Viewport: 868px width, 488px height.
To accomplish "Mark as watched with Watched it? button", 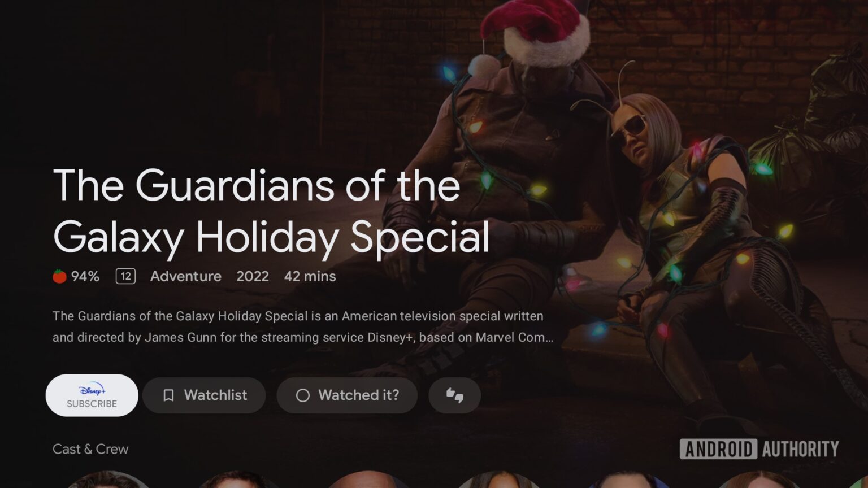I will click(x=347, y=395).
